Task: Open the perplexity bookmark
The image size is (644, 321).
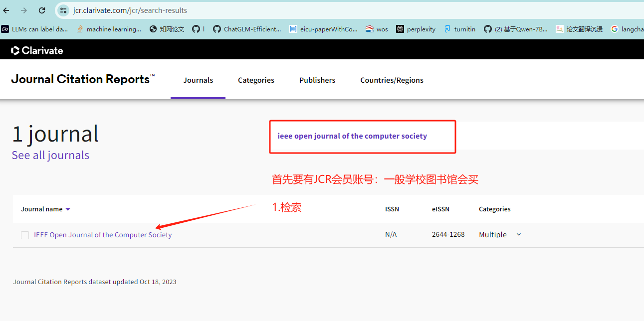Action: pos(416,29)
